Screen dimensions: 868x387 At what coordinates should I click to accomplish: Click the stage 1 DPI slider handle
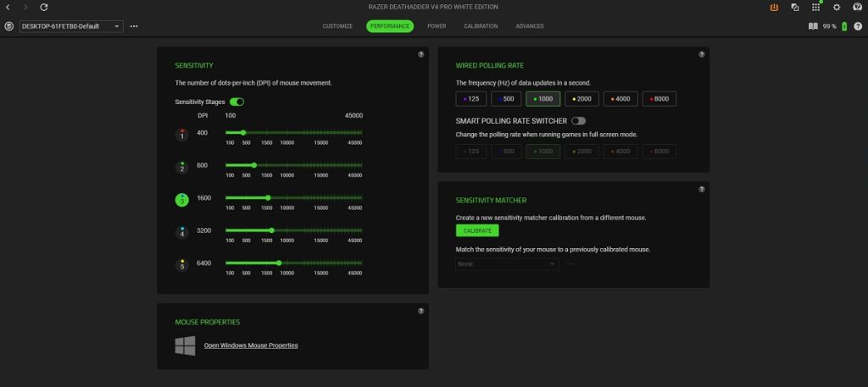pos(243,133)
